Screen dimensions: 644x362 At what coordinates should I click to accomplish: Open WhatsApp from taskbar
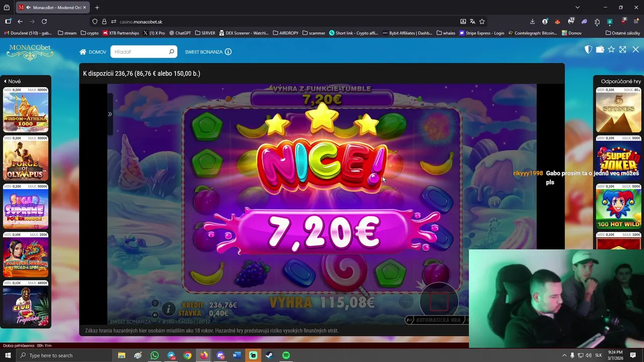(x=154, y=355)
